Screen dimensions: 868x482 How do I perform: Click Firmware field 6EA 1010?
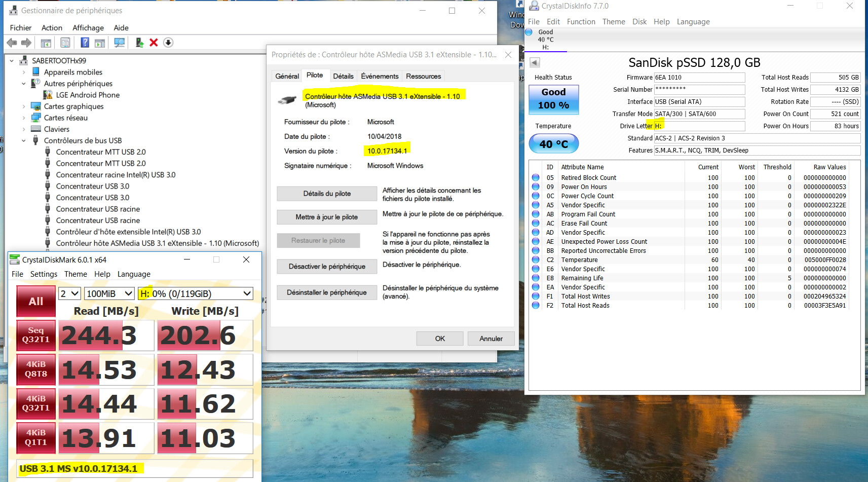(699, 78)
